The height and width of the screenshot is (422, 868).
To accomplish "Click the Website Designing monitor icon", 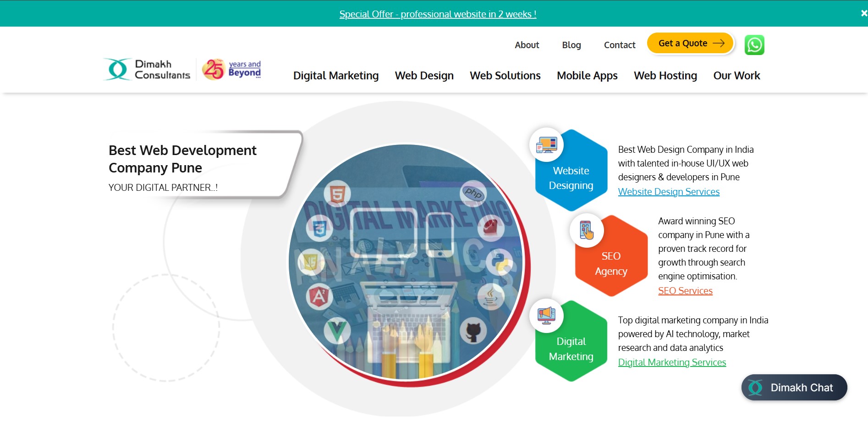I will click(x=546, y=144).
